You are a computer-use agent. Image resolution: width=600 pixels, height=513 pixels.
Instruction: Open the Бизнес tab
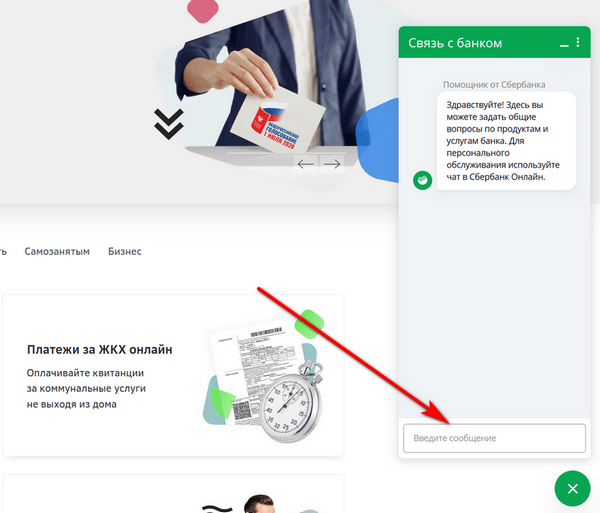125,251
